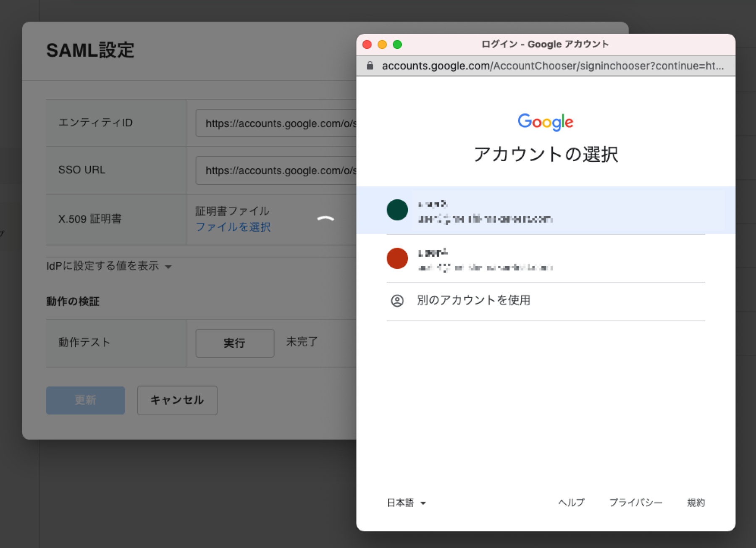Viewport: 756px width, 548px height.
Task: Click the SSO URL field in SAML設定
Action: click(276, 170)
